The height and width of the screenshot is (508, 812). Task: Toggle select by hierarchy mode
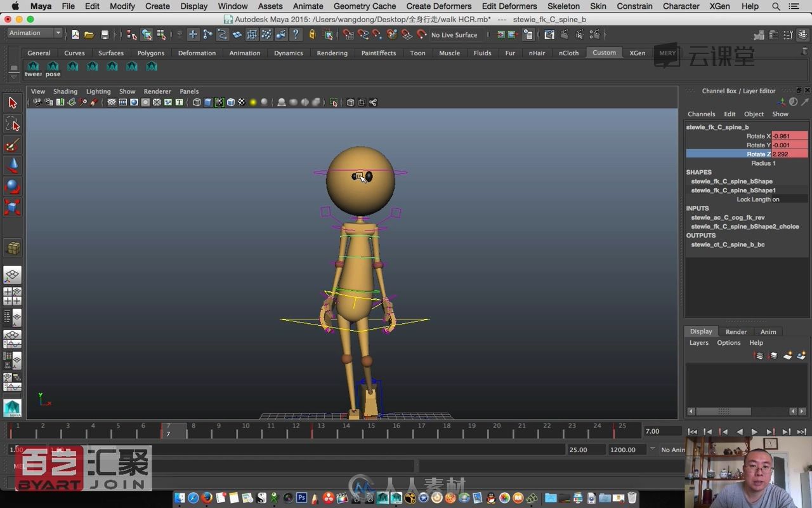(132, 34)
